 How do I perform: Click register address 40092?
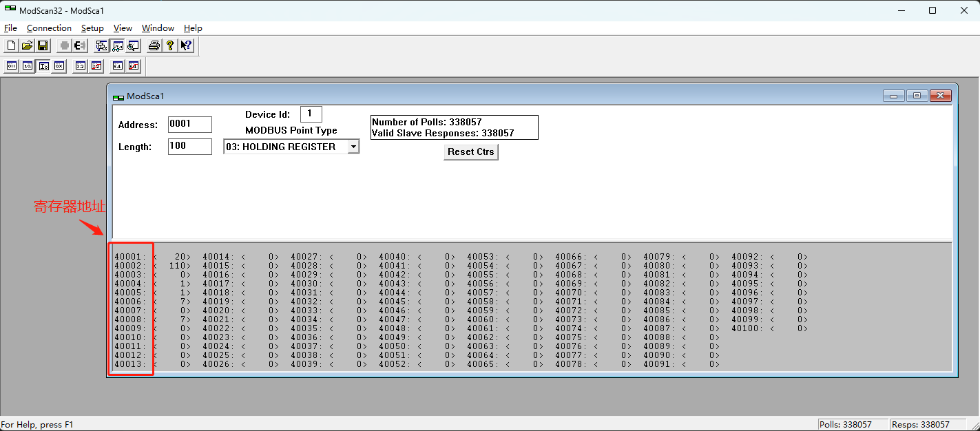pyautogui.click(x=745, y=257)
